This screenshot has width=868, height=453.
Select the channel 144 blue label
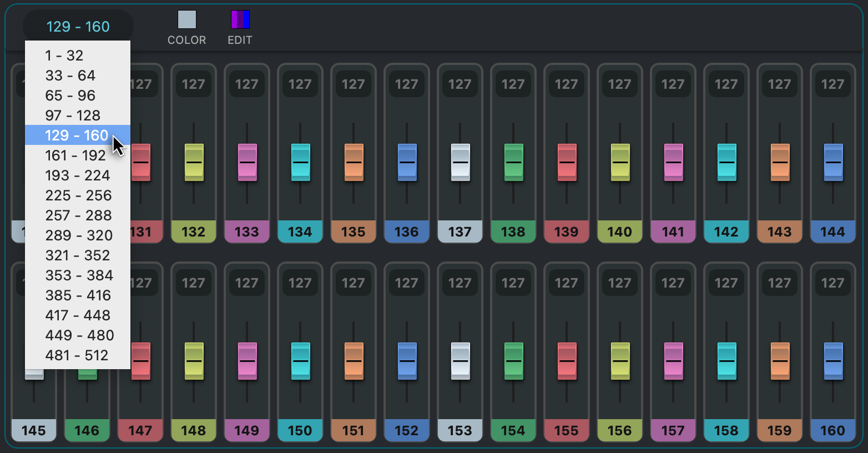[x=833, y=231]
